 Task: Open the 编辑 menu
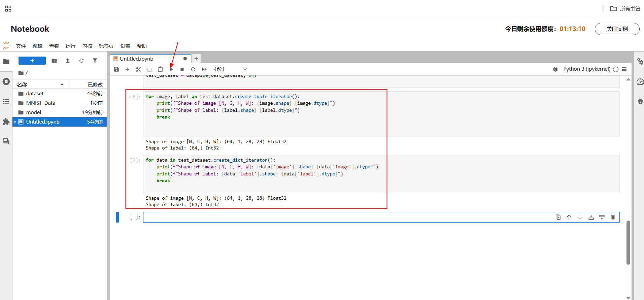click(37, 46)
